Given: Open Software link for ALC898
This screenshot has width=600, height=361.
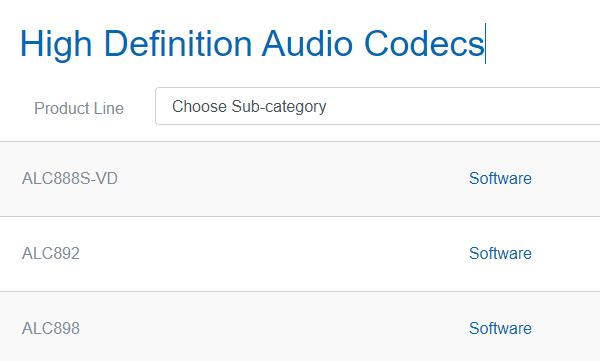Looking at the screenshot, I should (500, 328).
